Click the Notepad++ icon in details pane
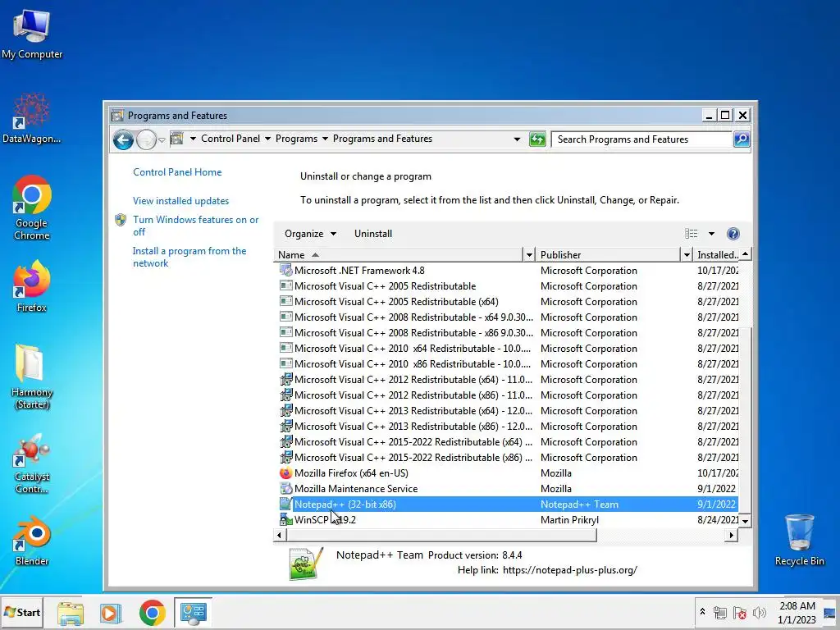The image size is (840, 630). [306, 564]
